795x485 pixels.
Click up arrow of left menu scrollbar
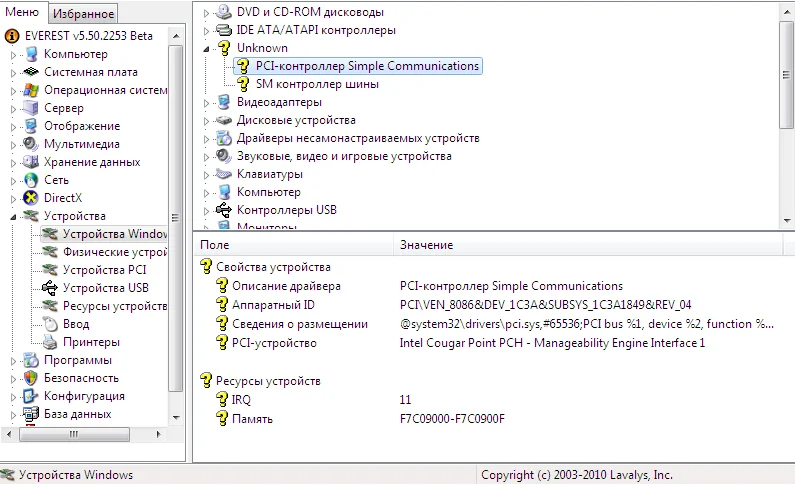coord(175,36)
